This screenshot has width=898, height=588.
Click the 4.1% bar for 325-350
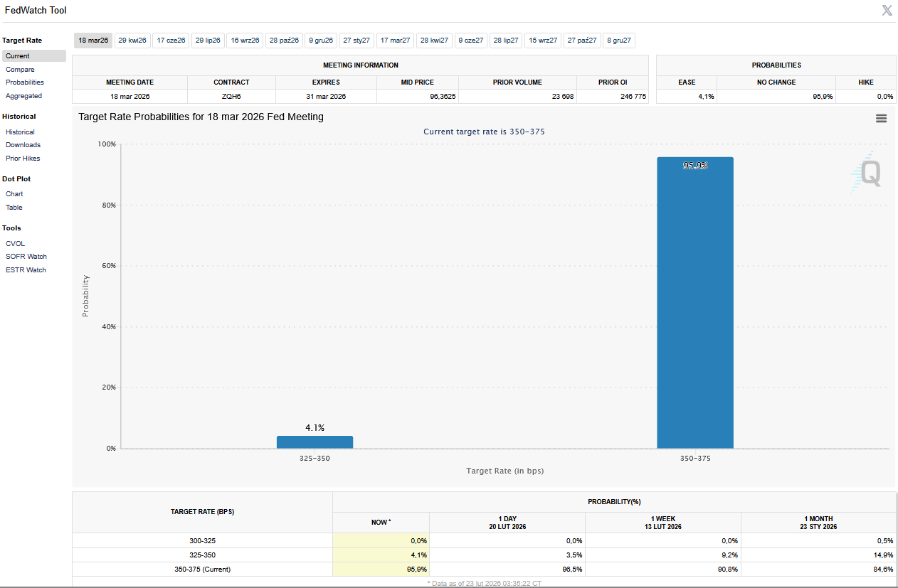(x=315, y=442)
